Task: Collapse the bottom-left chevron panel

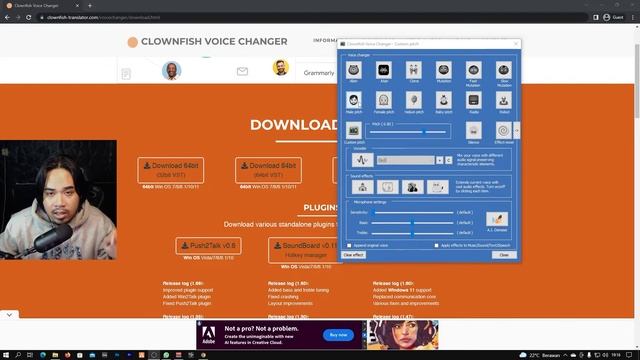Action: pyautogui.click(x=9, y=315)
